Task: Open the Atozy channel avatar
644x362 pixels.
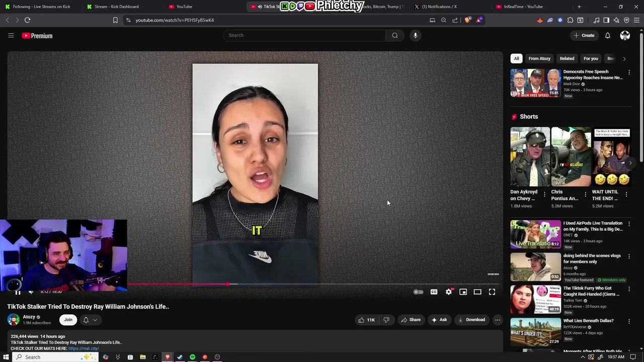Action: pos(14,319)
